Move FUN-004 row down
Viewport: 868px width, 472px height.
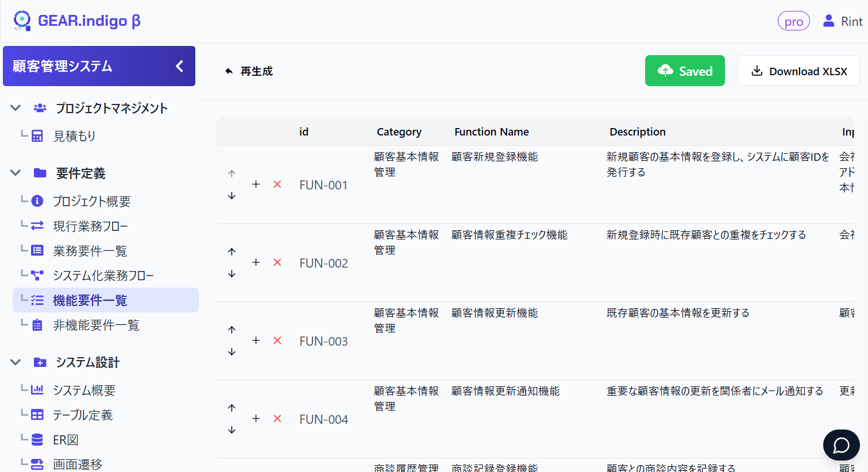click(232, 430)
